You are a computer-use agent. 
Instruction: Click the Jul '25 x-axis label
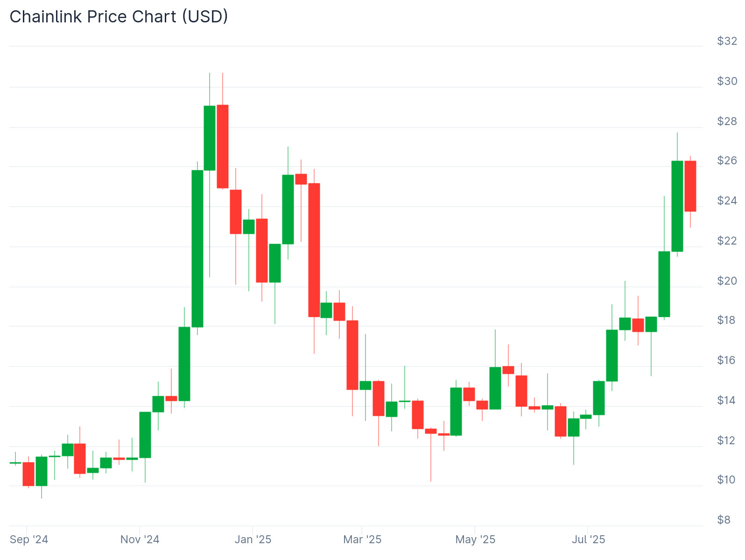588,539
